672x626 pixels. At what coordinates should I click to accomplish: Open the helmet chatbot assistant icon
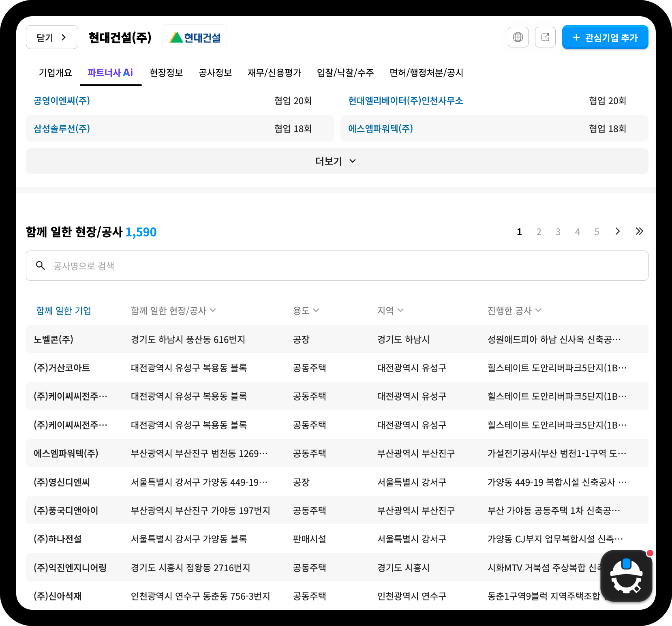click(626, 576)
